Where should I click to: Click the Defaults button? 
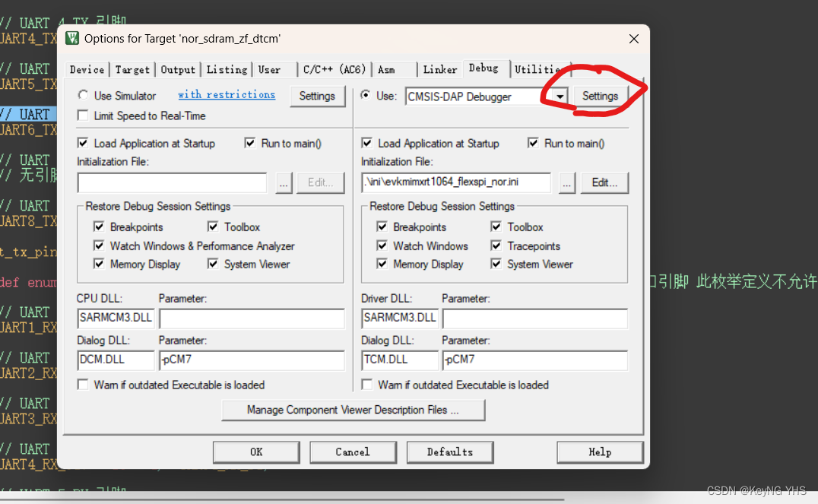pyautogui.click(x=449, y=452)
